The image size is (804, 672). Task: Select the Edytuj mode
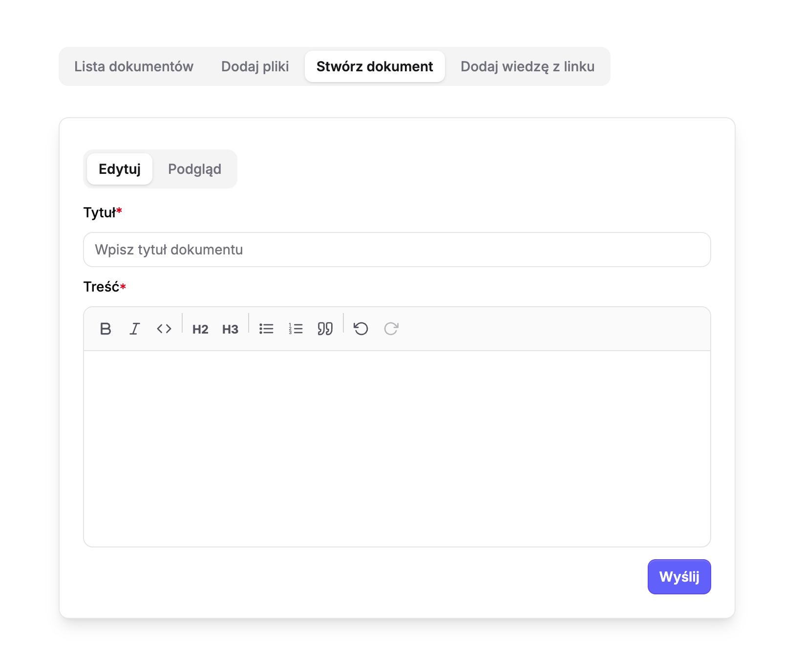pyautogui.click(x=120, y=169)
